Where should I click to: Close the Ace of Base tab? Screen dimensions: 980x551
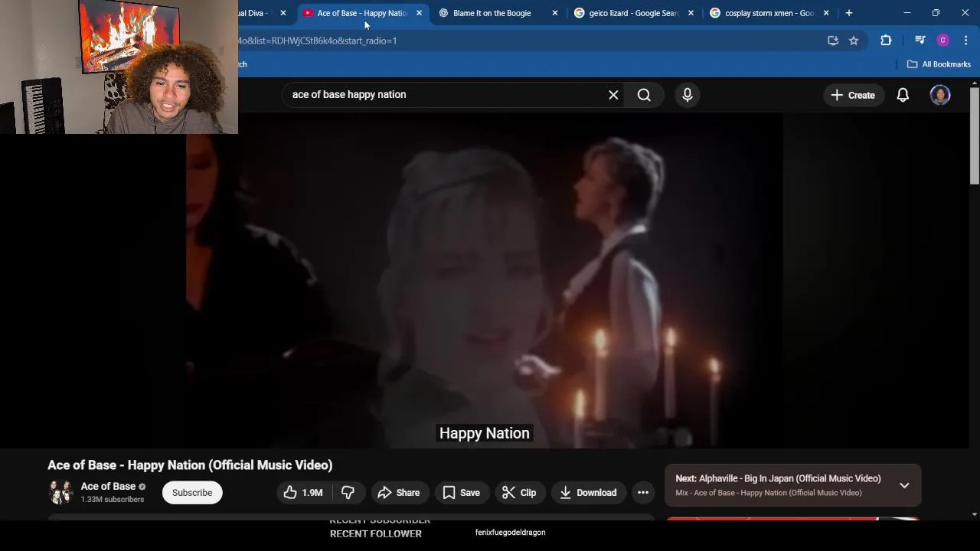419,13
